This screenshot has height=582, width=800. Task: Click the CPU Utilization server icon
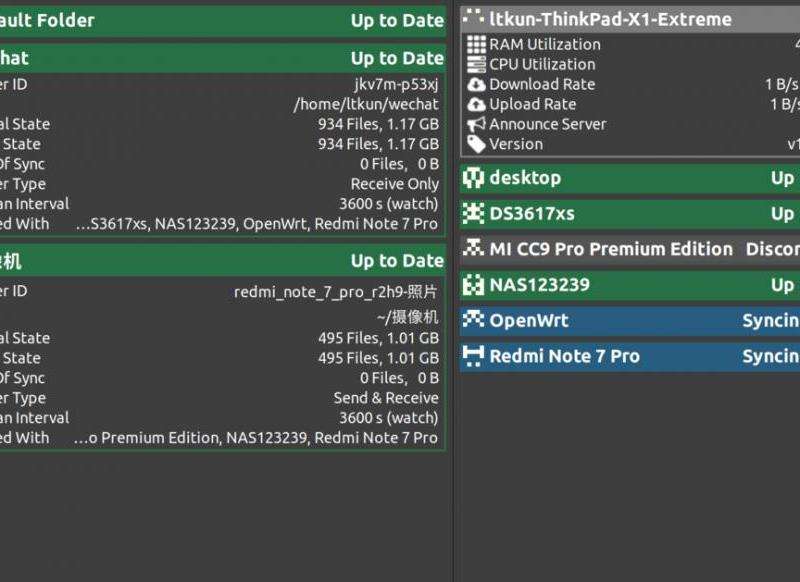[x=476, y=64]
